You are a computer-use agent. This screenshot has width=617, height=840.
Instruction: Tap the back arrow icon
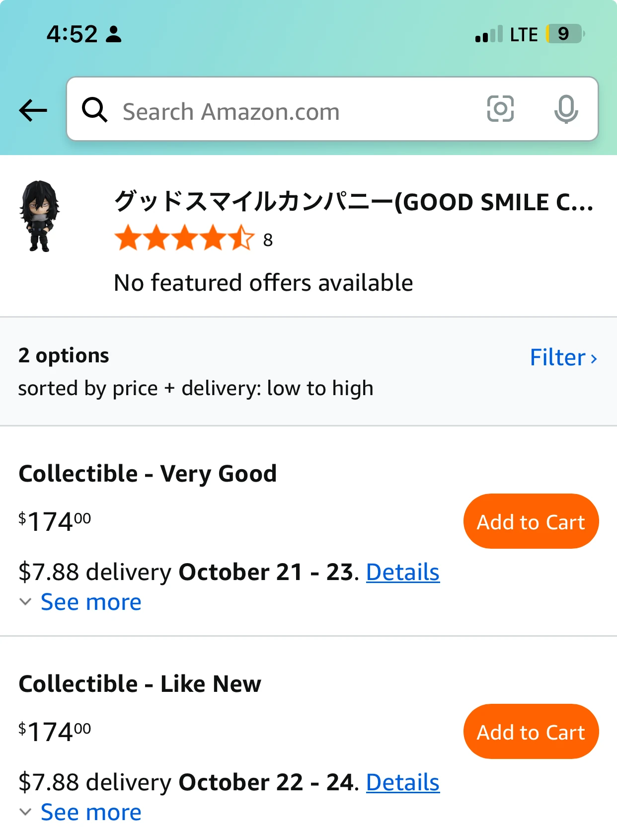(x=33, y=110)
